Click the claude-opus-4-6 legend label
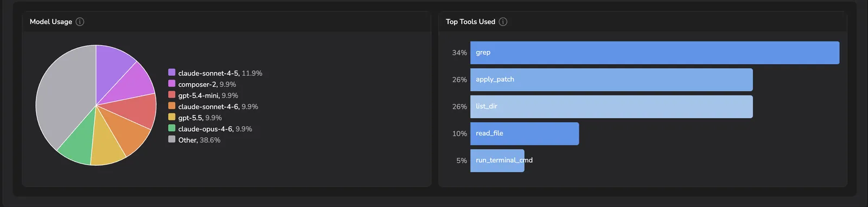Screen dimensions: 868x207 [x=206, y=129]
